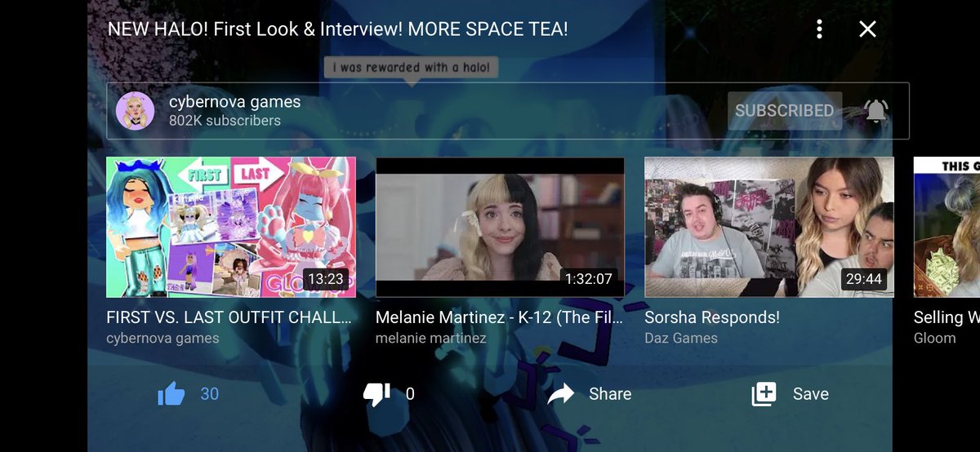Click the Gloom channel name
Image resolution: width=980 pixels, height=452 pixels.
pos(935,338)
